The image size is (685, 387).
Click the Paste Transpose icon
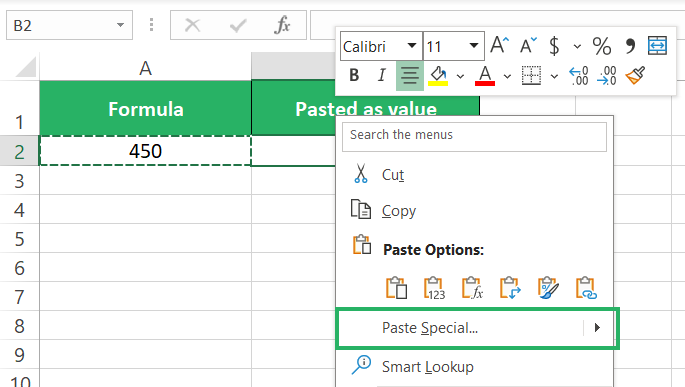coord(510,288)
